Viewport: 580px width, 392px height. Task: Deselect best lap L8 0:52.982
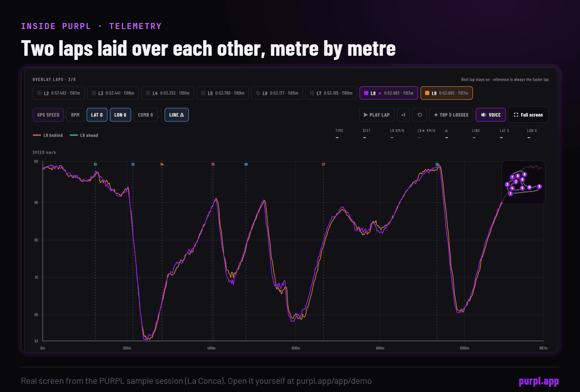tap(389, 93)
